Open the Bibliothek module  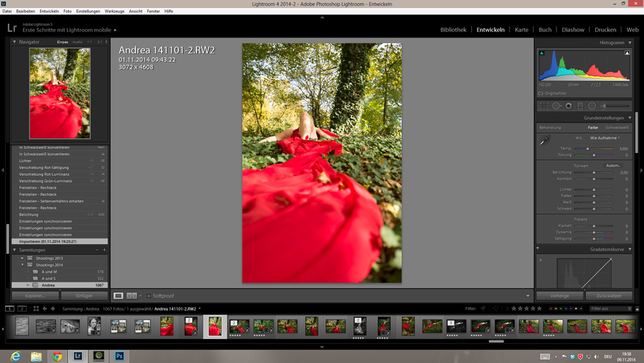pos(453,30)
